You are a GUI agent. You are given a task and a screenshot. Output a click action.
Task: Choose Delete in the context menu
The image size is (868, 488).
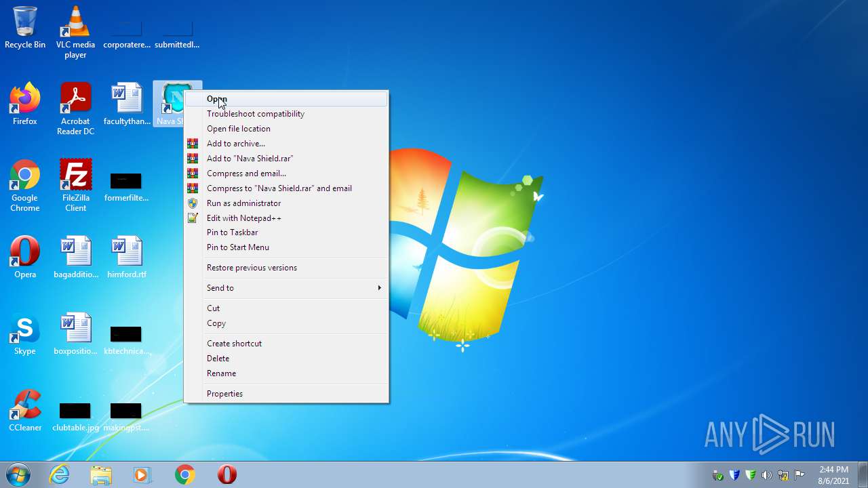click(286, 359)
